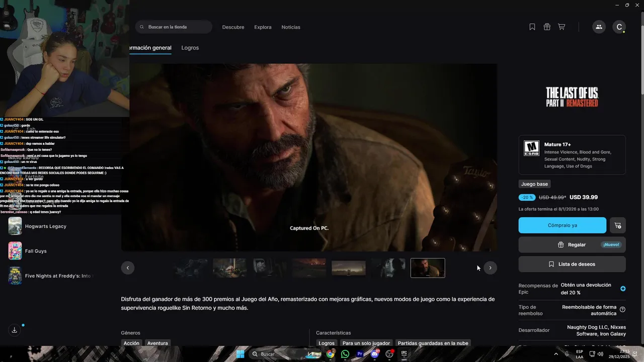Click the Hogwarts Legacy game cover icon
Screen dimensions: 644x362
(x=15, y=226)
